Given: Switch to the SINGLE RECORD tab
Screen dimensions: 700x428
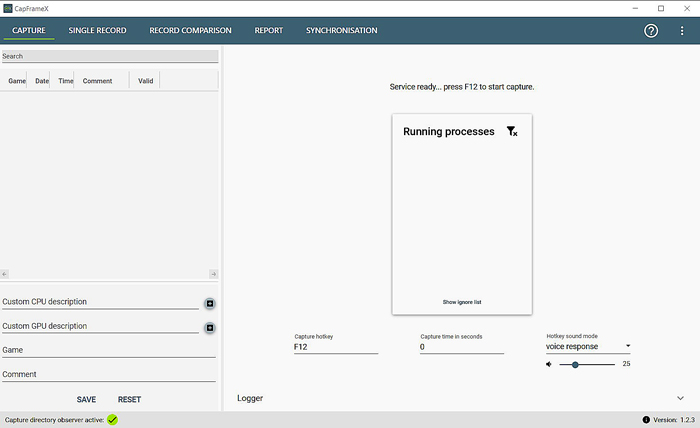Looking at the screenshot, I should pyautogui.click(x=97, y=30).
